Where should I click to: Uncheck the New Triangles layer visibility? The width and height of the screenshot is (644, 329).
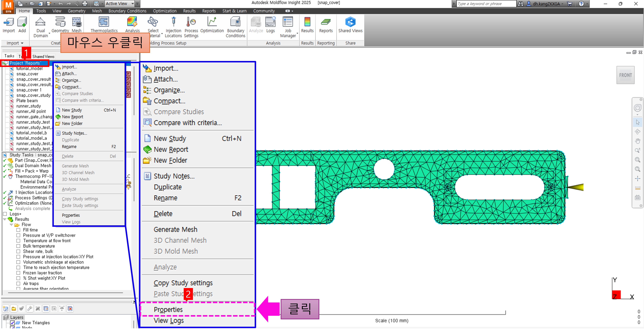tap(12, 323)
